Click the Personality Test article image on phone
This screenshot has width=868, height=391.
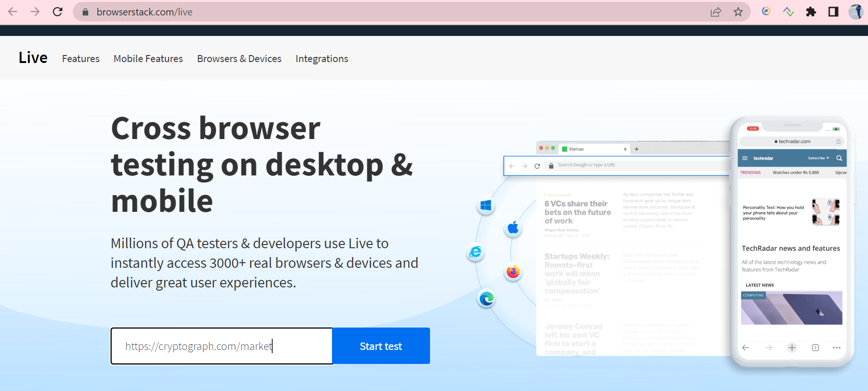click(x=826, y=212)
